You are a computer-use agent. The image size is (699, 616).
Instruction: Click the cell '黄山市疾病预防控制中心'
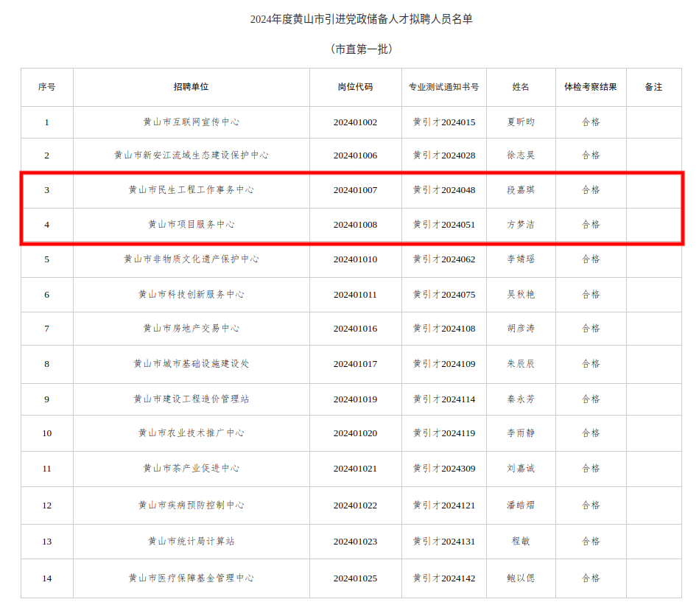pos(192,505)
